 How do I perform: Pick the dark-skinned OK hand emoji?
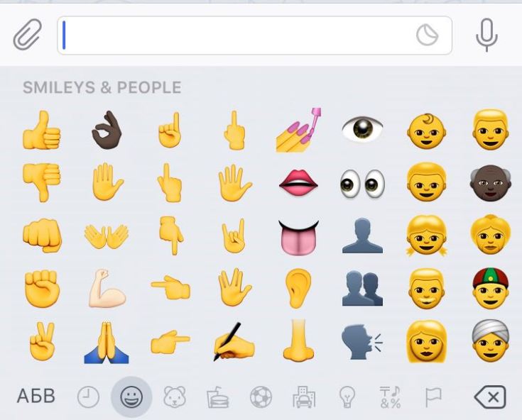pyautogui.click(x=107, y=130)
